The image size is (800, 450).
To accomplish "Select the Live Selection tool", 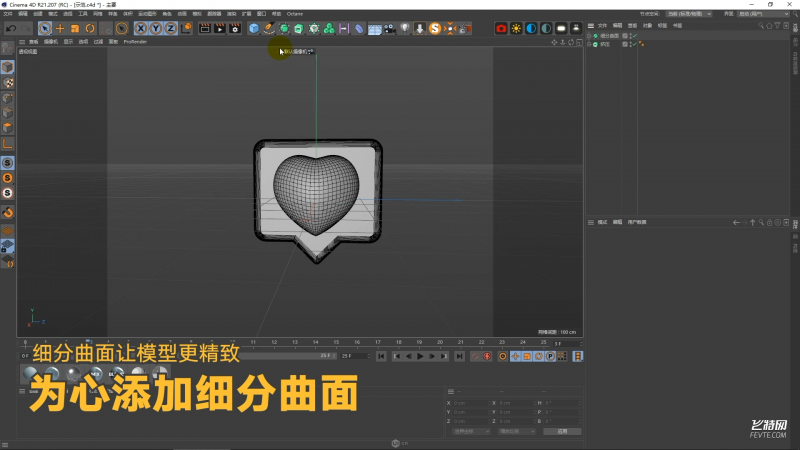I will [x=45, y=28].
